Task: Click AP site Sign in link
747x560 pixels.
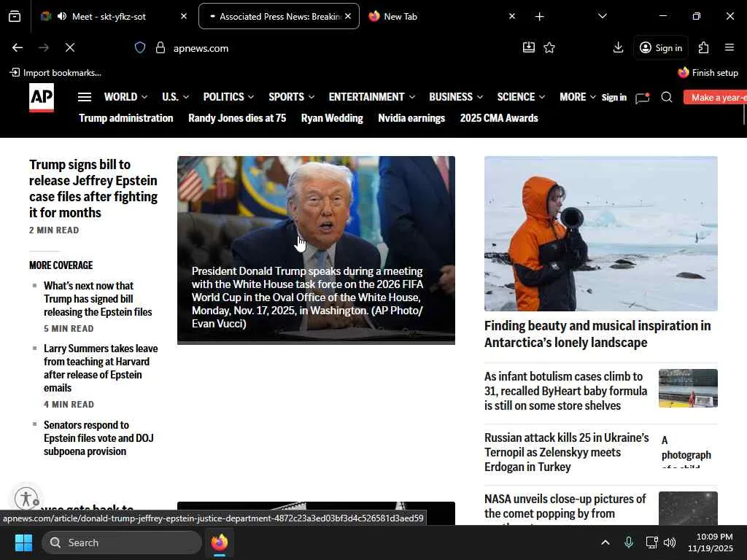Action: tap(614, 97)
